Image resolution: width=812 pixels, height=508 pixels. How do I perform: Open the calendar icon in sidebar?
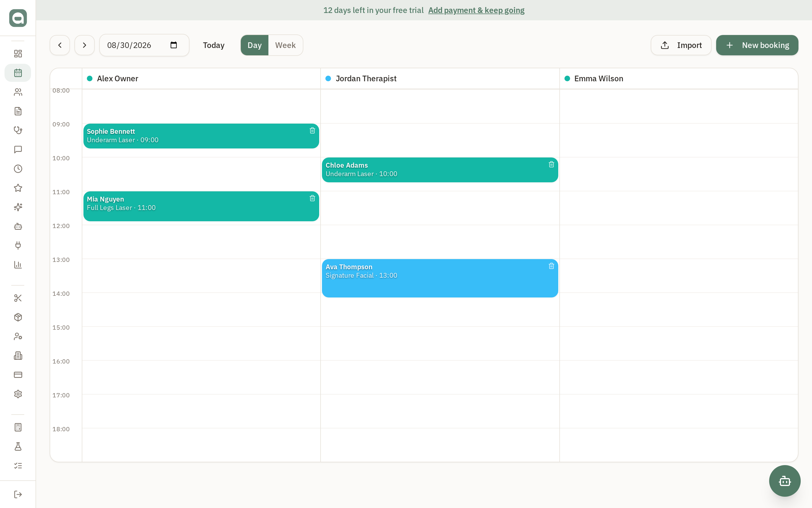pyautogui.click(x=18, y=73)
